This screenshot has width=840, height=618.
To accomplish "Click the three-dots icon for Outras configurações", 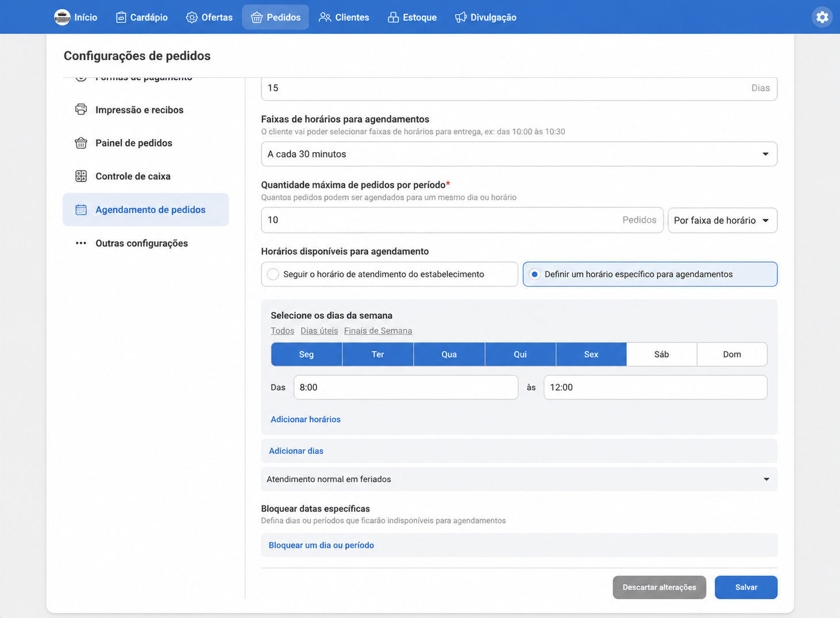I will (81, 243).
